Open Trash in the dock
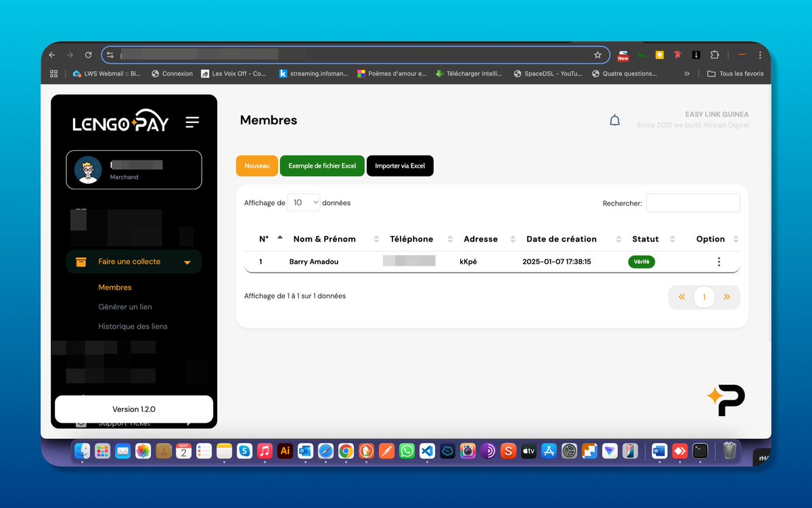The image size is (812, 508). pos(729,451)
